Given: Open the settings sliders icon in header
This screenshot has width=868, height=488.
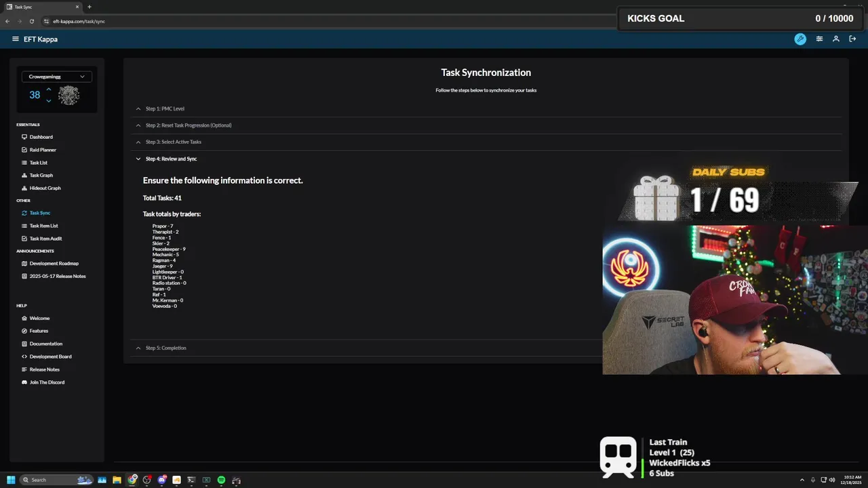Looking at the screenshot, I should point(819,39).
